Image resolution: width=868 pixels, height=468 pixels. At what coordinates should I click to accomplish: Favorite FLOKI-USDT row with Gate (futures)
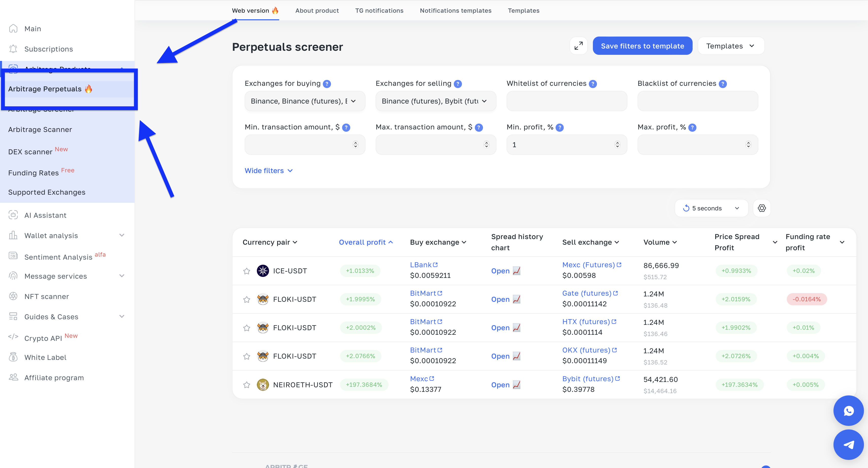coord(247,299)
